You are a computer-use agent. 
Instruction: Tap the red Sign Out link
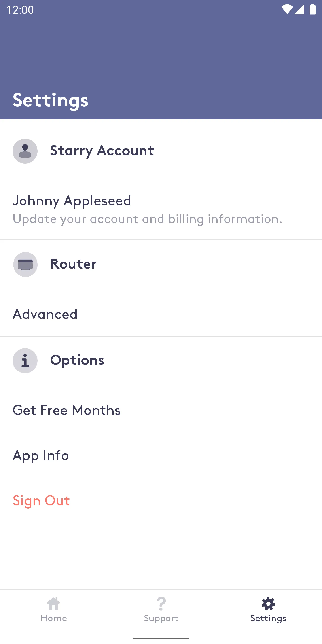pyautogui.click(x=41, y=501)
